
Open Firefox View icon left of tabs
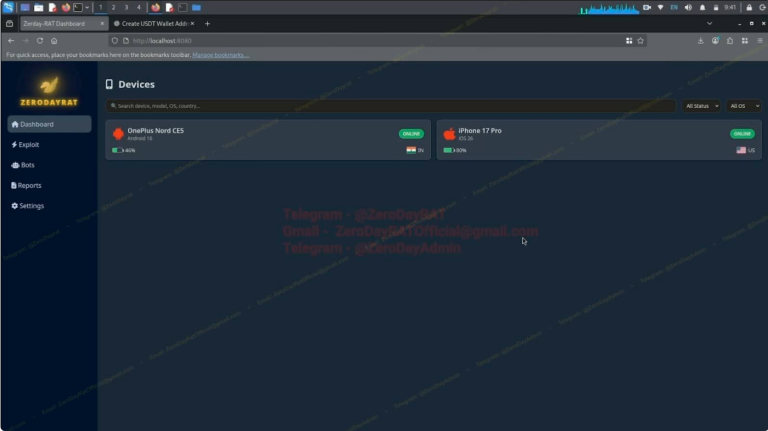click(x=9, y=24)
